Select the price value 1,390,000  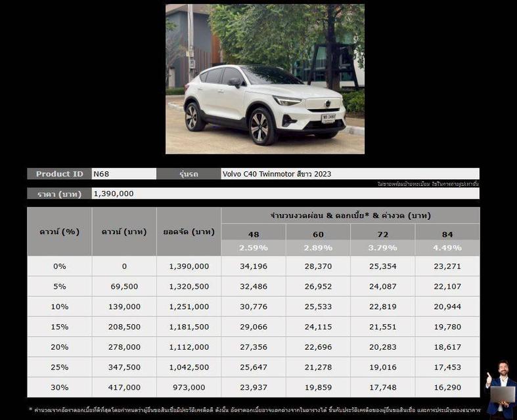114,194
